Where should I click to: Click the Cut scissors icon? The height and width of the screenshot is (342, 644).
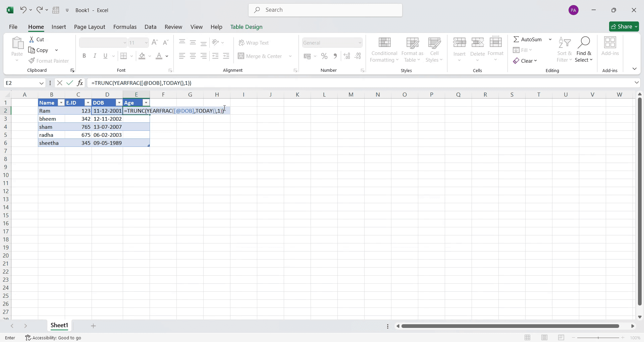(32, 40)
